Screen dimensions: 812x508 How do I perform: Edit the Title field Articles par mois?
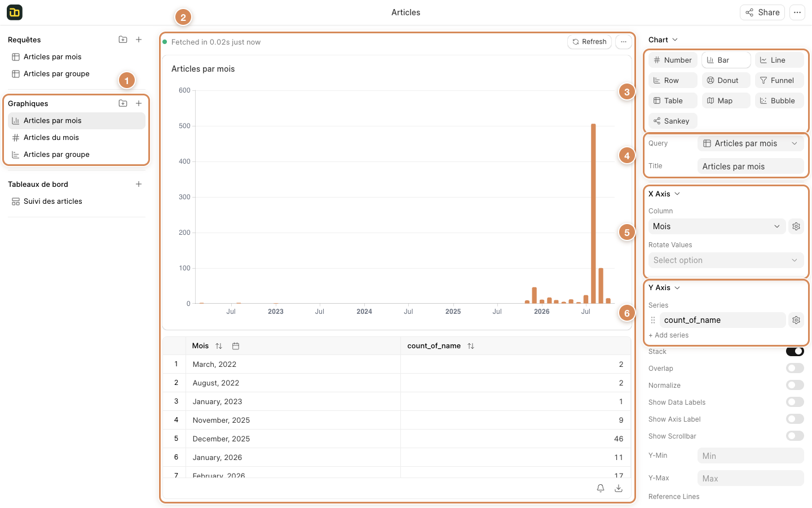coord(751,166)
